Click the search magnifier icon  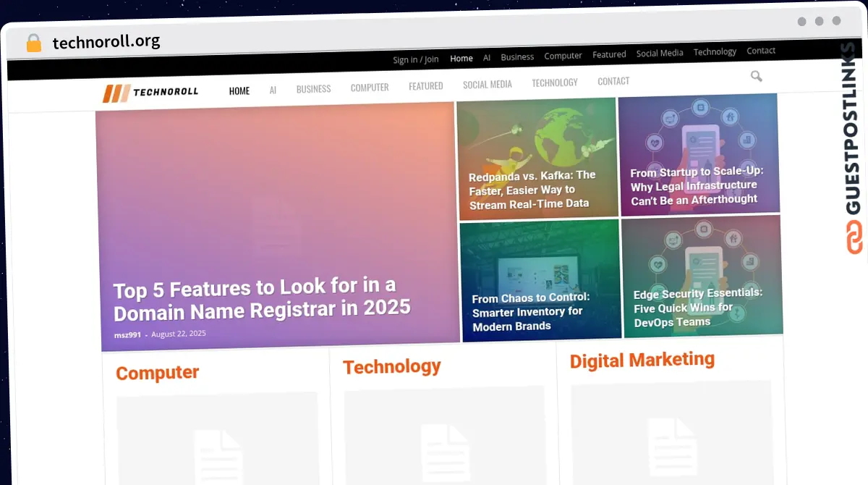757,76
